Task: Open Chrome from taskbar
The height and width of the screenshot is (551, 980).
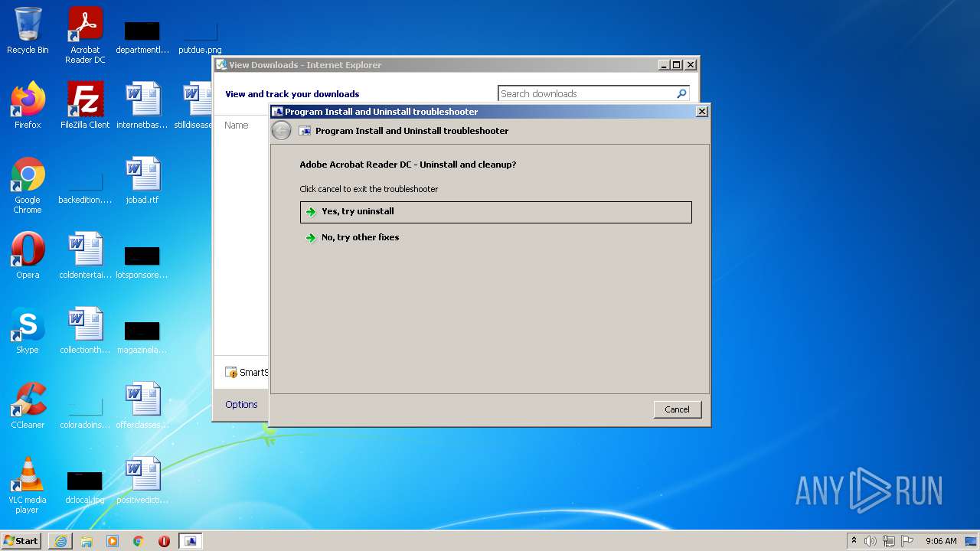Action: tap(139, 541)
